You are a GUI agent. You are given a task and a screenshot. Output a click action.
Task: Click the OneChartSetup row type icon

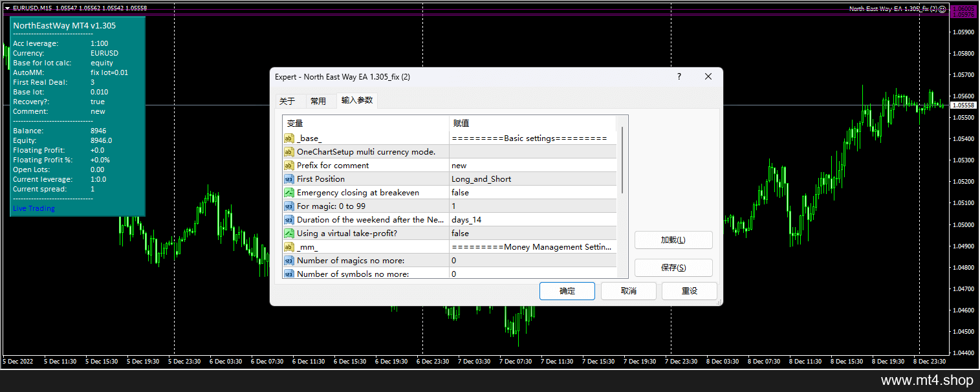click(x=289, y=152)
